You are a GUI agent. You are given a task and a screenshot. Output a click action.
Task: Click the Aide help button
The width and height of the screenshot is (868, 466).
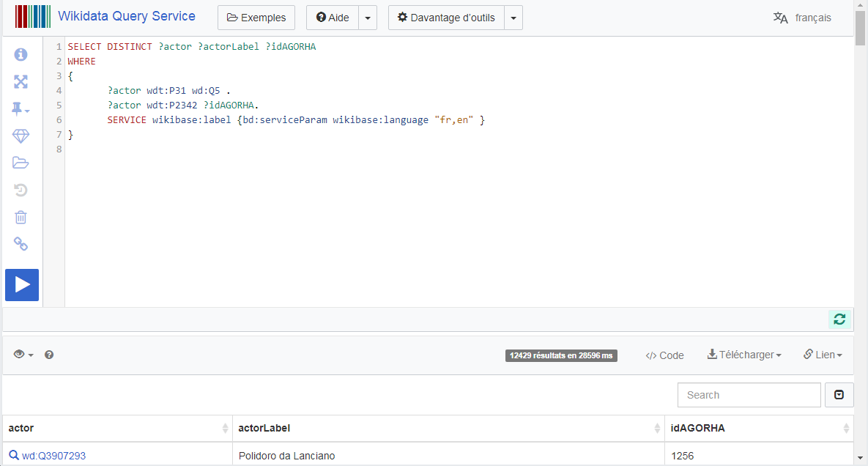click(x=333, y=18)
